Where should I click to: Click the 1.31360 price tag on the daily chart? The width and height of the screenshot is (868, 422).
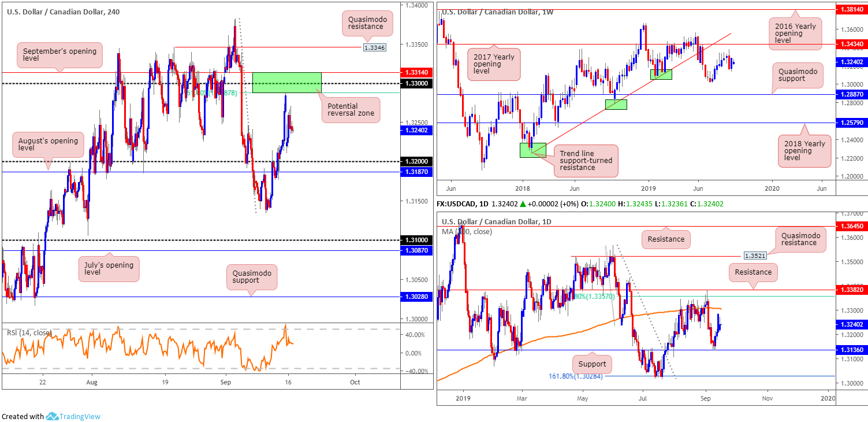pos(852,350)
